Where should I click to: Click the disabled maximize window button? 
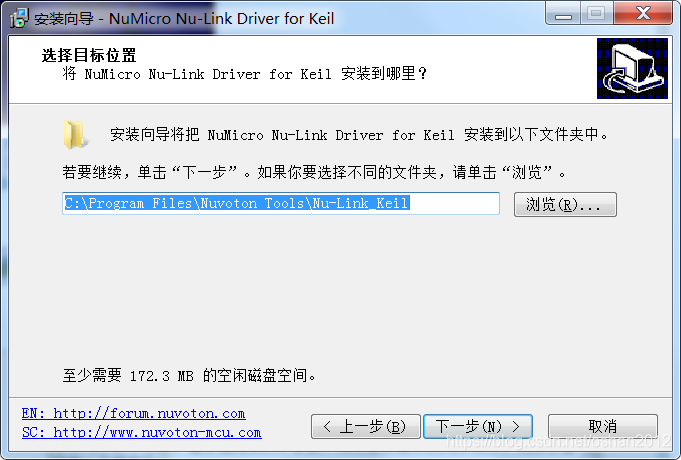tap(596, 14)
